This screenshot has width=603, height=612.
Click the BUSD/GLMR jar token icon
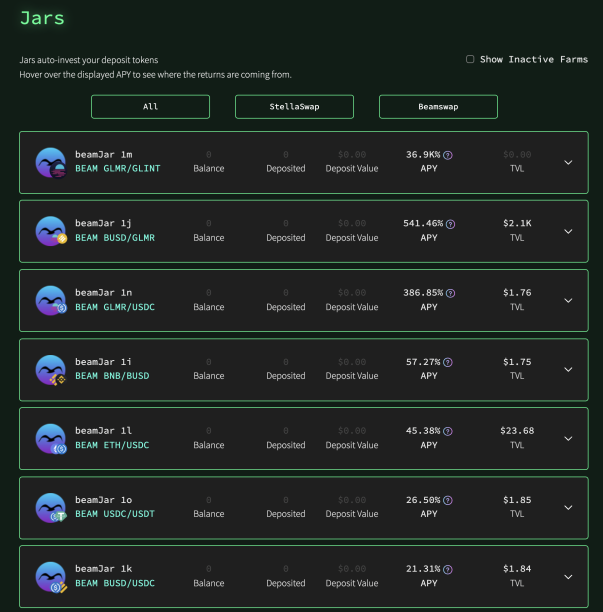pos(51,231)
